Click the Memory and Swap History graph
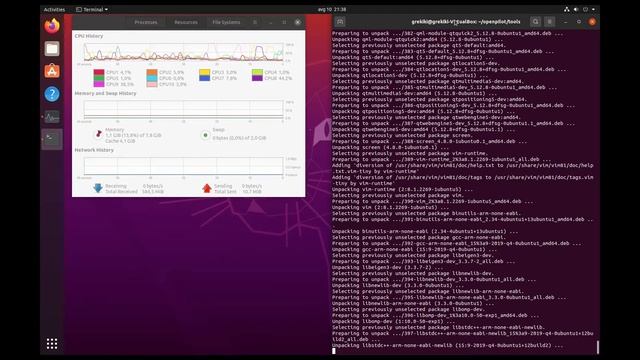 click(183, 110)
